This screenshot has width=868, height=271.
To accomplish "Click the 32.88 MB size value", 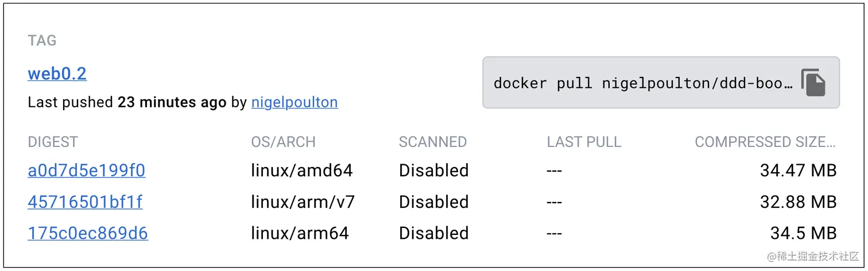I will pos(798,202).
